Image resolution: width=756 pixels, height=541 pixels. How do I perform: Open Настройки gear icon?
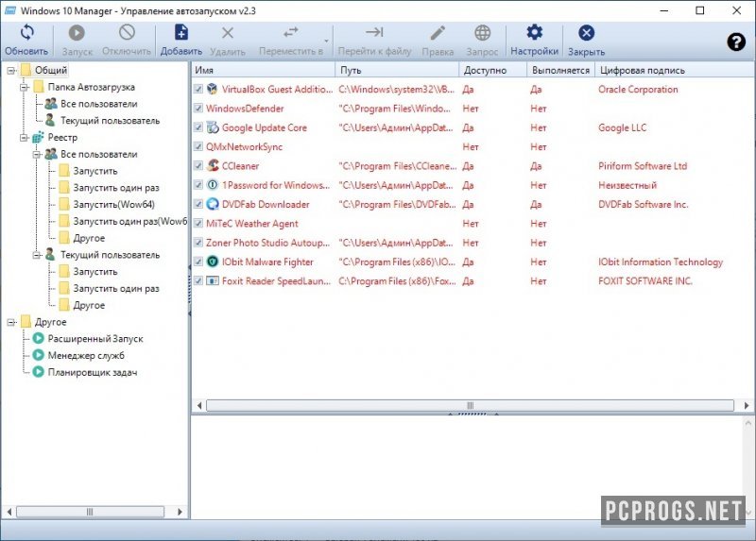534,32
